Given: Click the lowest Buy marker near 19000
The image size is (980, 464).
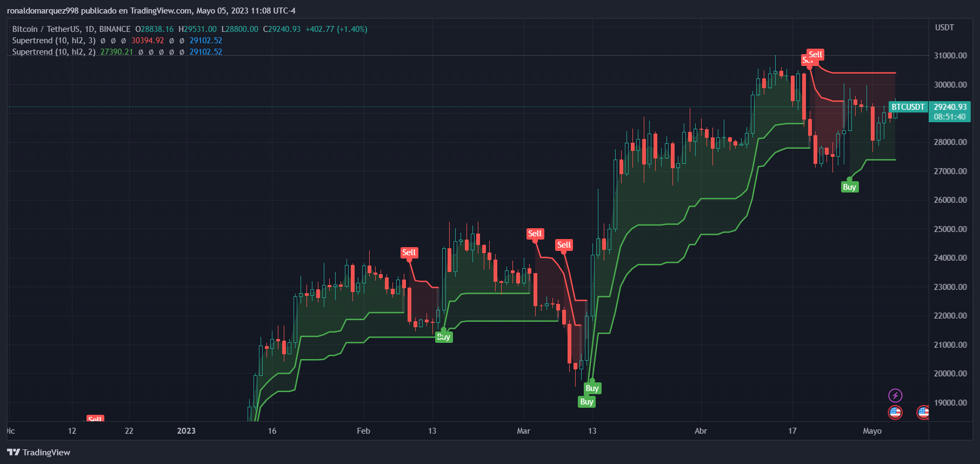Looking at the screenshot, I should click(586, 402).
